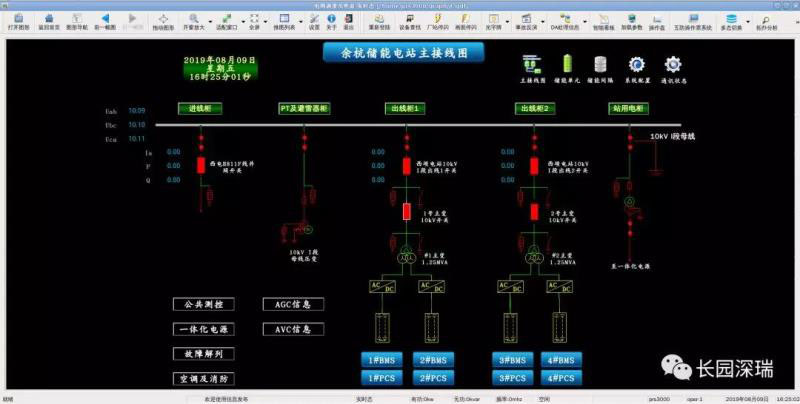
Task: Open the 主接线图 diagram icon
Action: (x=539, y=67)
